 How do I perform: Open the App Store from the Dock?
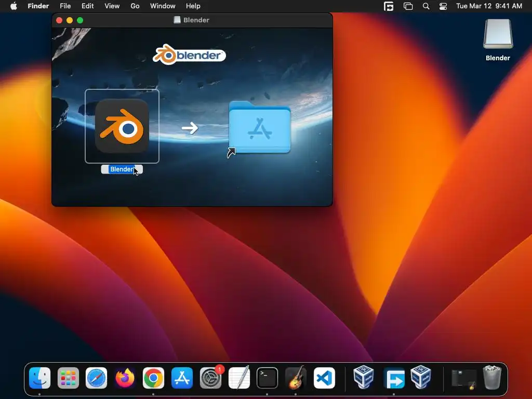click(x=182, y=378)
